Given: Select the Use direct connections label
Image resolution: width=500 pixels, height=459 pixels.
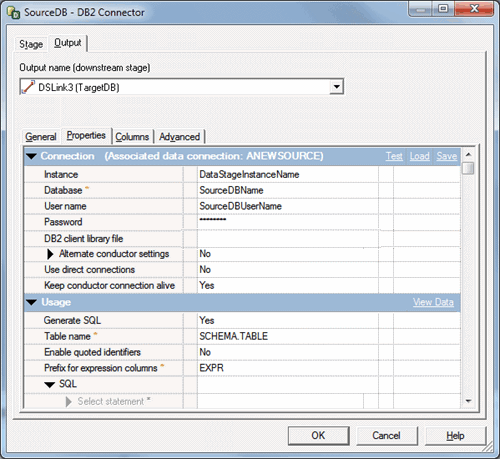Looking at the screenshot, I should coord(89,269).
